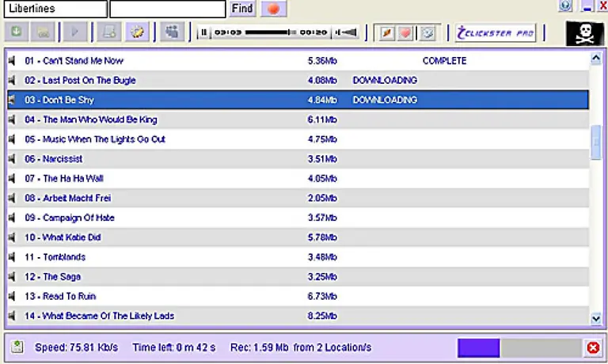The image size is (608, 364).
Task: Click the status bar save icon
Action: [x=17, y=347]
